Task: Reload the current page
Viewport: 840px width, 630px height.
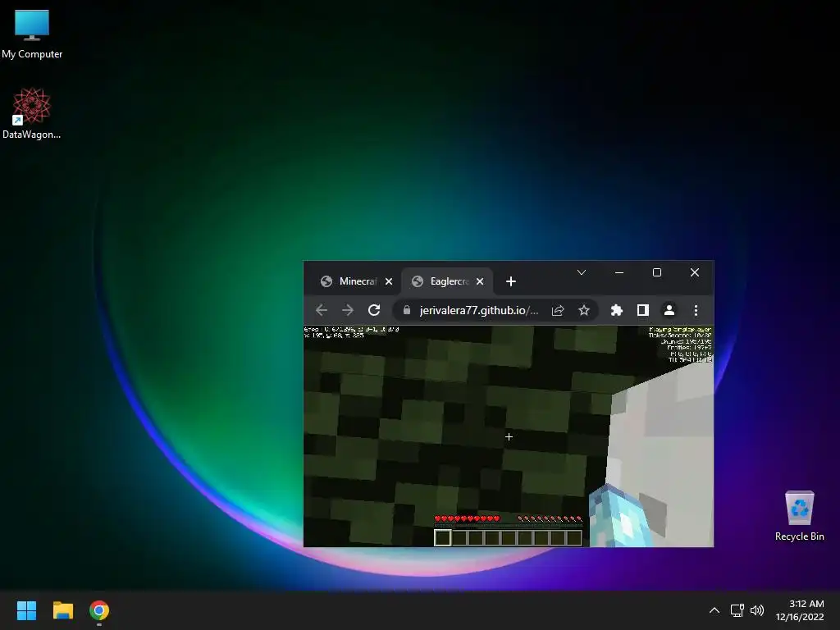Action: 374,310
